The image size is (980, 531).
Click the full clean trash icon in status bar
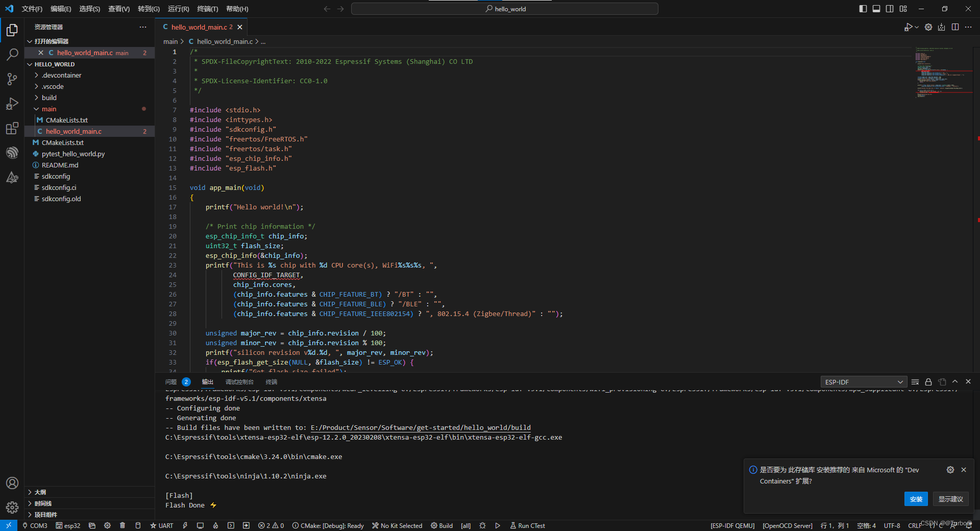click(x=122, y=525)
